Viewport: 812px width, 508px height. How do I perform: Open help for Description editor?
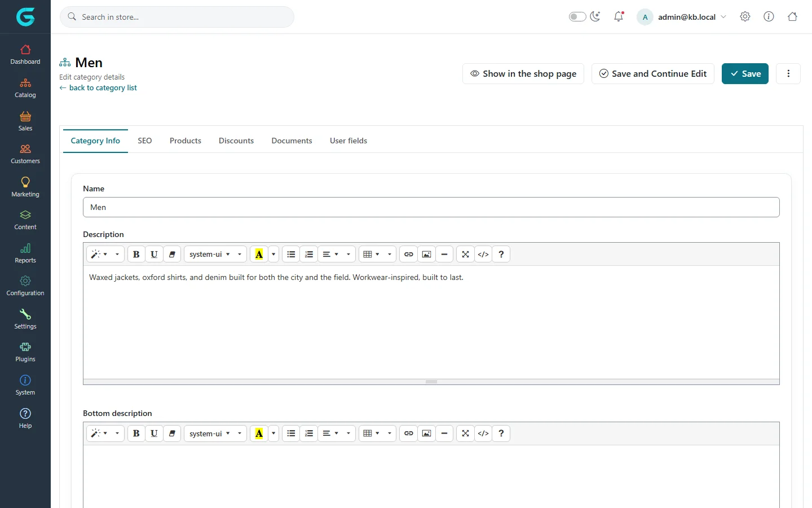(x=501, y=254)
